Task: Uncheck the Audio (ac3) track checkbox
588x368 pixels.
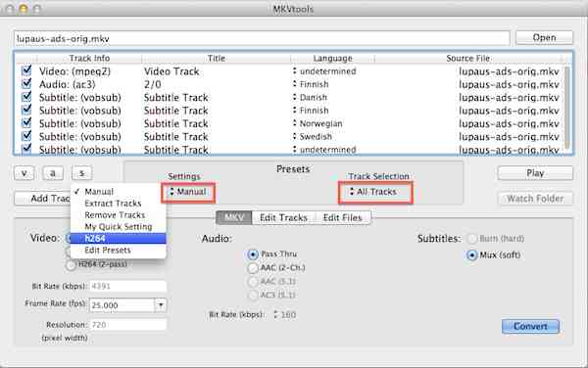Action: tap(26, 84)
